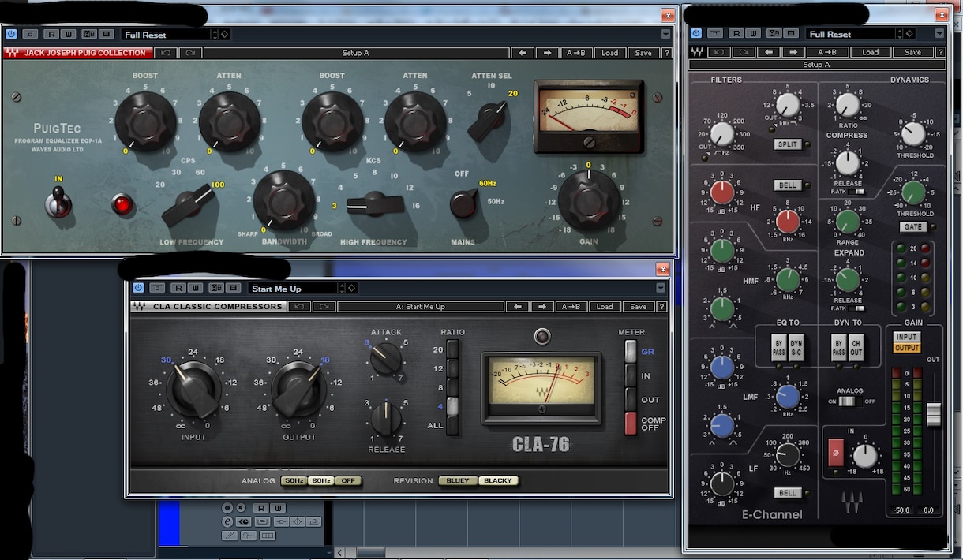Toggle the E-Channel plugin power icon
The image size is (963, 560).
click(x=695, y=35)
